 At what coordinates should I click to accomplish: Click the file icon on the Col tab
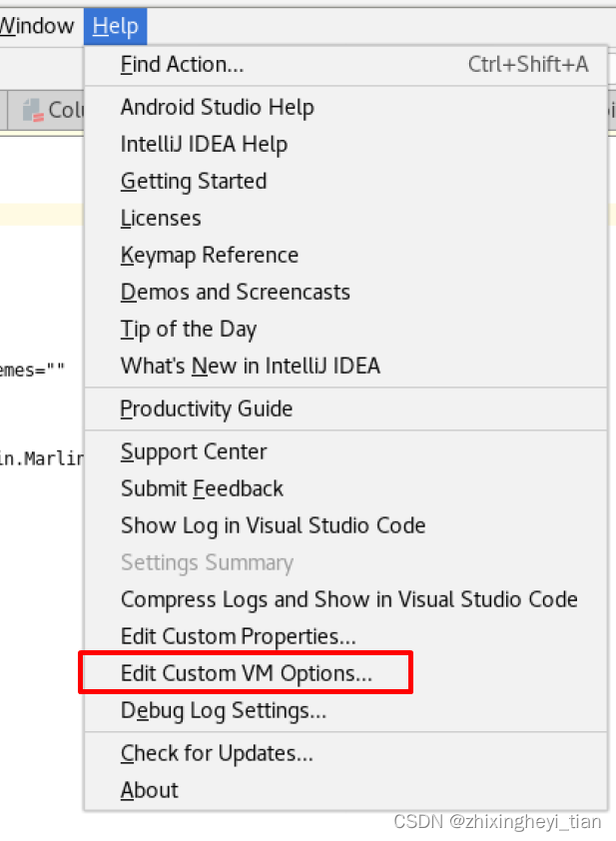[x=33, y=111]
